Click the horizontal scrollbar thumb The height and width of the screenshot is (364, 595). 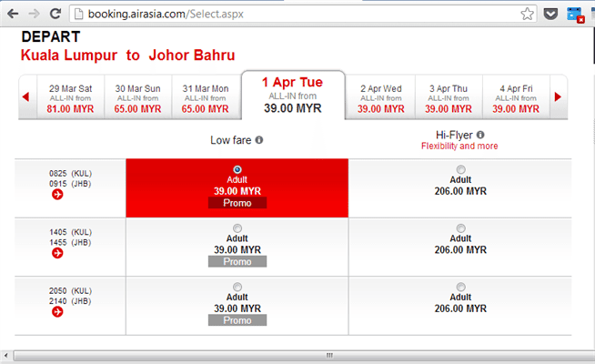coord(306,356)
